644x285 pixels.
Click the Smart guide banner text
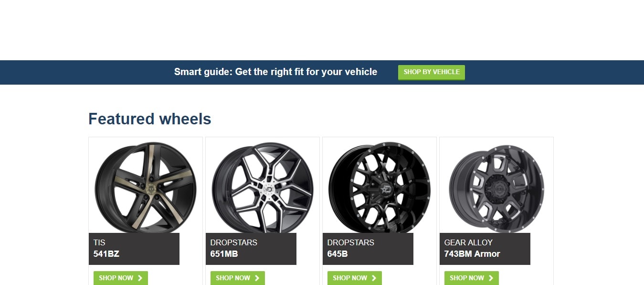(275, 72)
